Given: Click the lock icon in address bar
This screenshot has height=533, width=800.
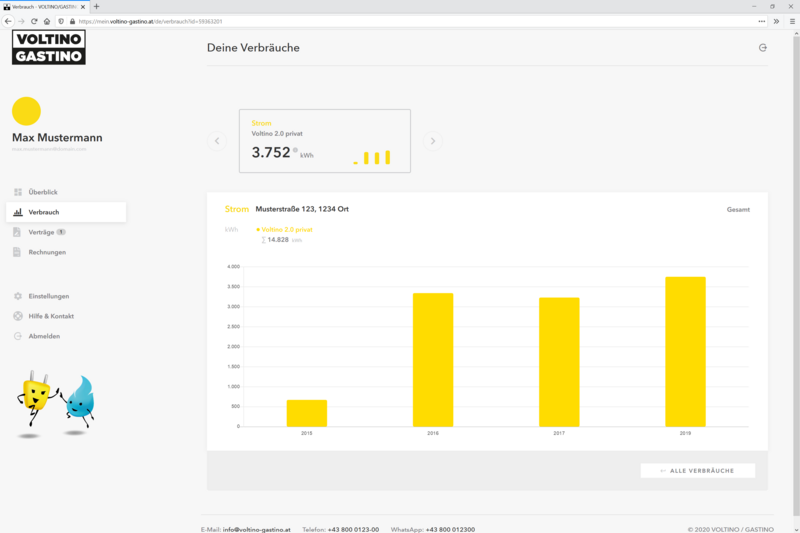Looking at the screenshot, I should [x=72, y=21].
